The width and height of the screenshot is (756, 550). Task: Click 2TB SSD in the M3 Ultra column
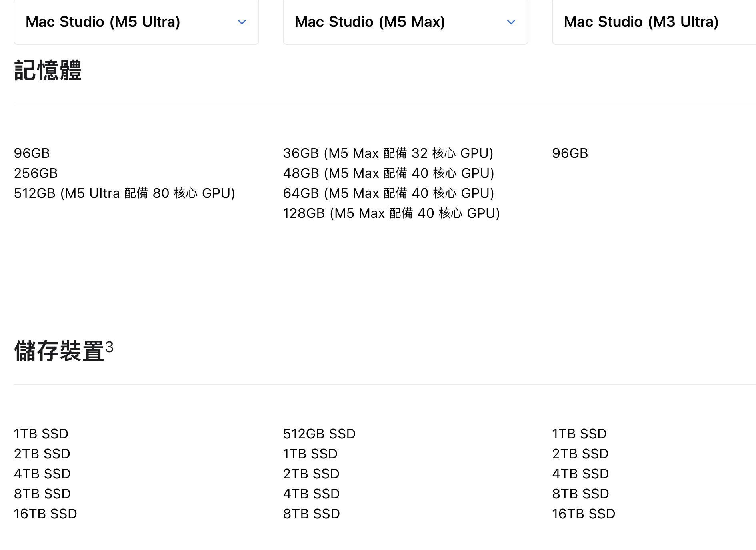click(x=581, y=454)
